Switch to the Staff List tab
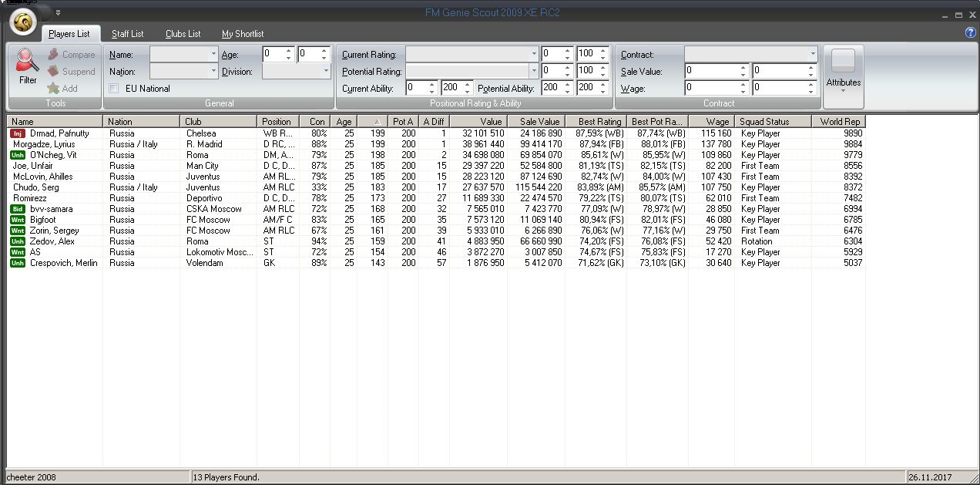Viewport: 980px width, 485px height. point(127,34)
